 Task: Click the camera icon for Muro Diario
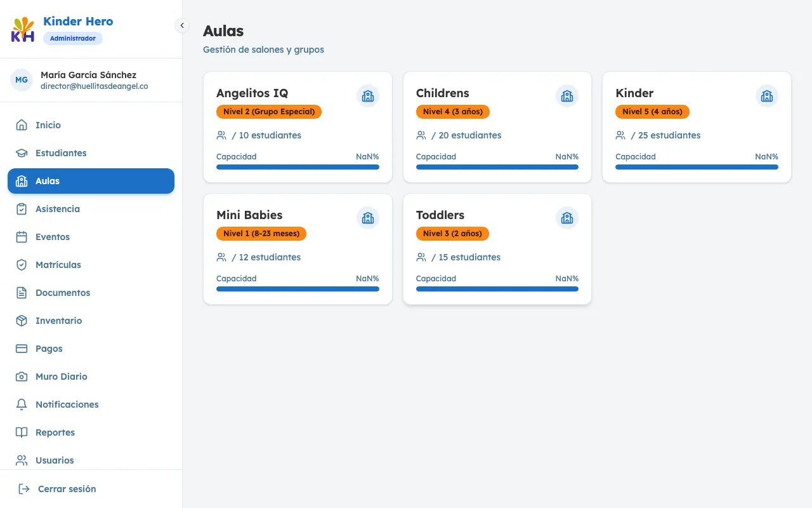point(22,377)
